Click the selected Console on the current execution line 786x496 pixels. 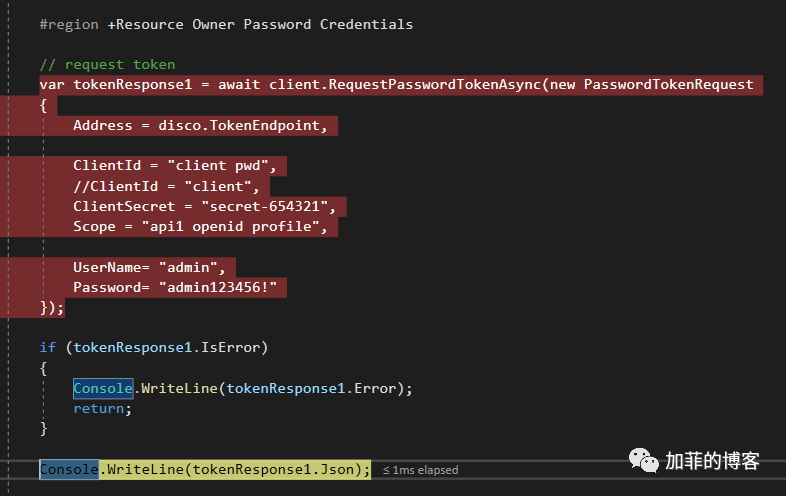(x=69, y=469)
